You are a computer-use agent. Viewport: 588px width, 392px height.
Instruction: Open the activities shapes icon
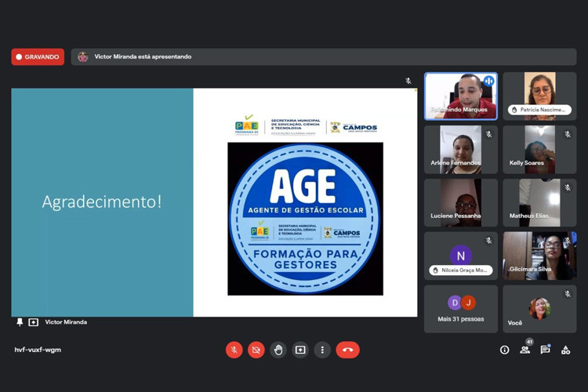point(565,350)
